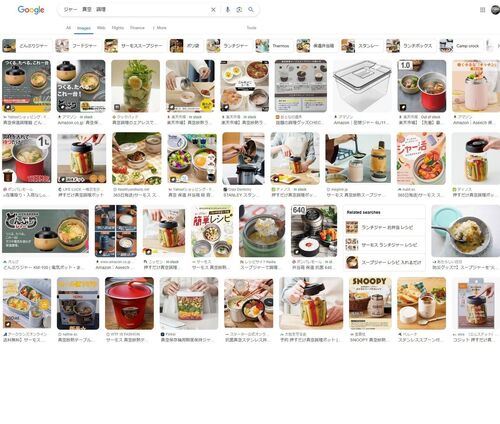The width and height of the screenshot is (500, 424).
Task: Filter by the Camp stock chip
Action: coord(460,46)
